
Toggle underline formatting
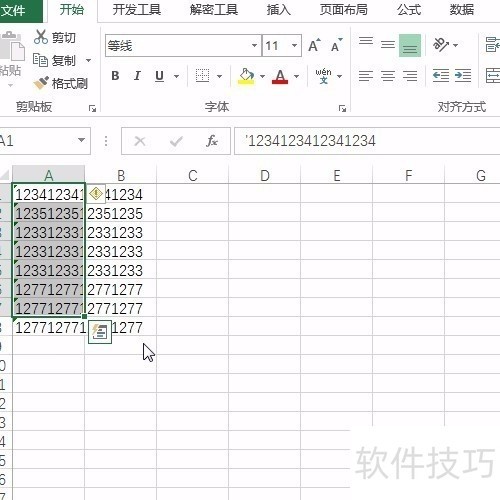pyautogui.click(x=159, y=76)
